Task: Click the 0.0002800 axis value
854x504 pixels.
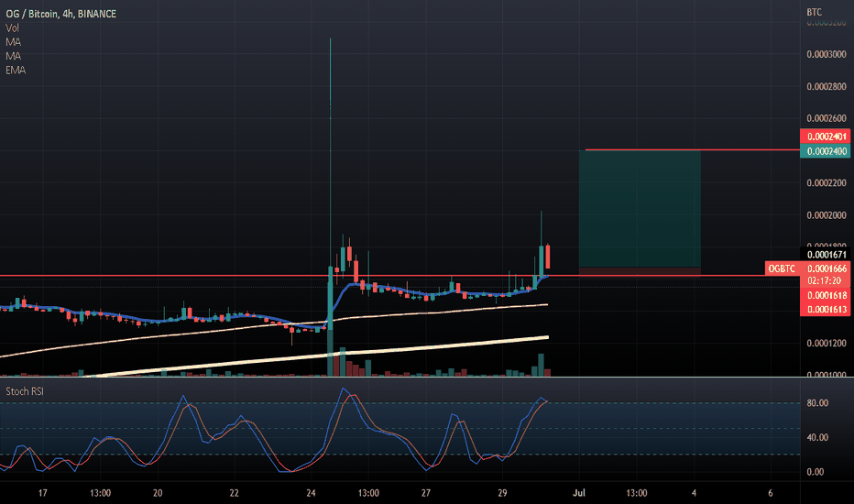Action: click(827, 87)
